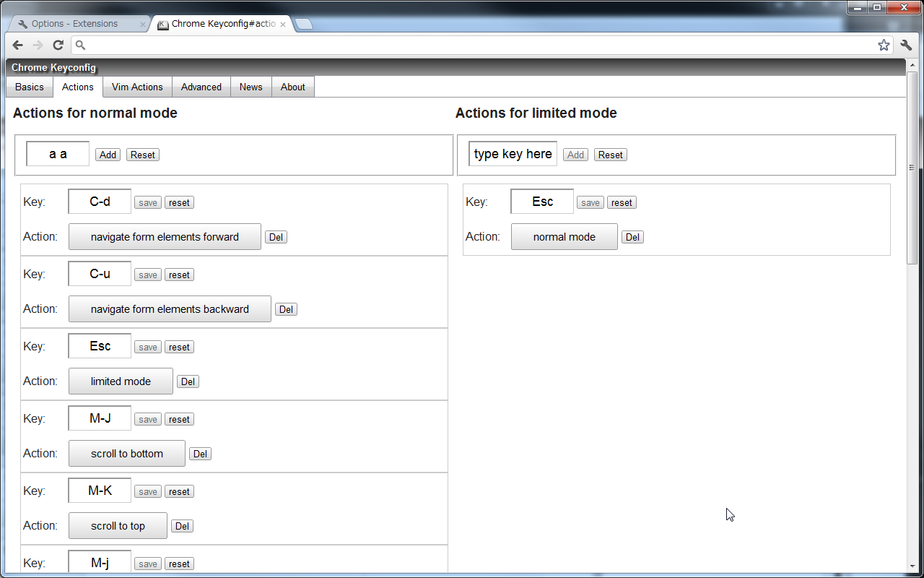Edit the Esc key field in normal mode
The image size is (924, 578).
100,346
